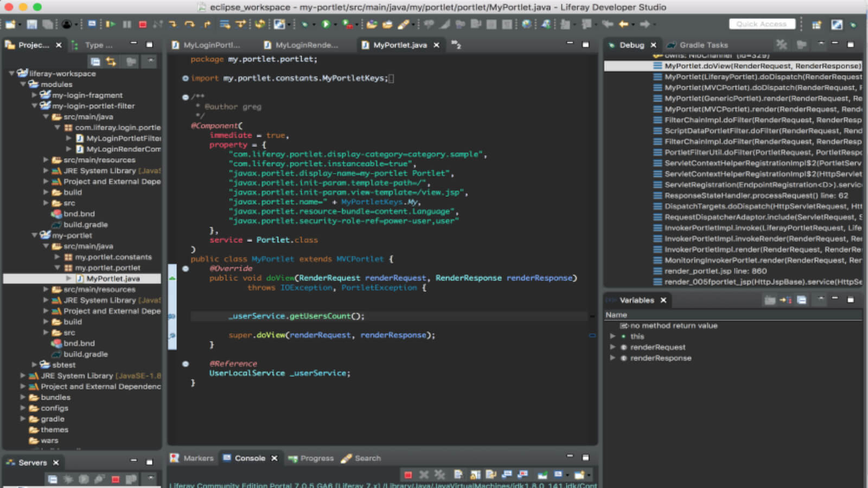Screen dimensions: 868x488
Task: Collapse the liferay-workspace tree node
Action: pyautogui.click(x=11, y=74)
